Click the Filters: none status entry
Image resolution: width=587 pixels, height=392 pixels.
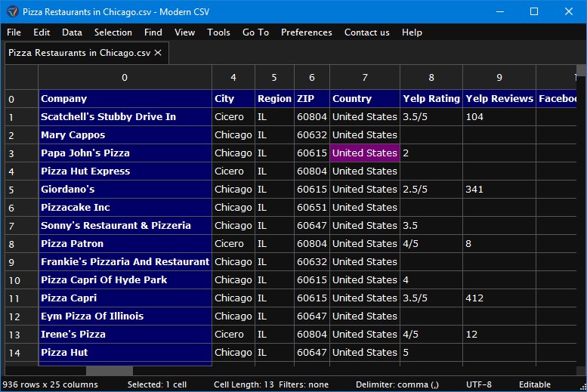tap(304, 384)
